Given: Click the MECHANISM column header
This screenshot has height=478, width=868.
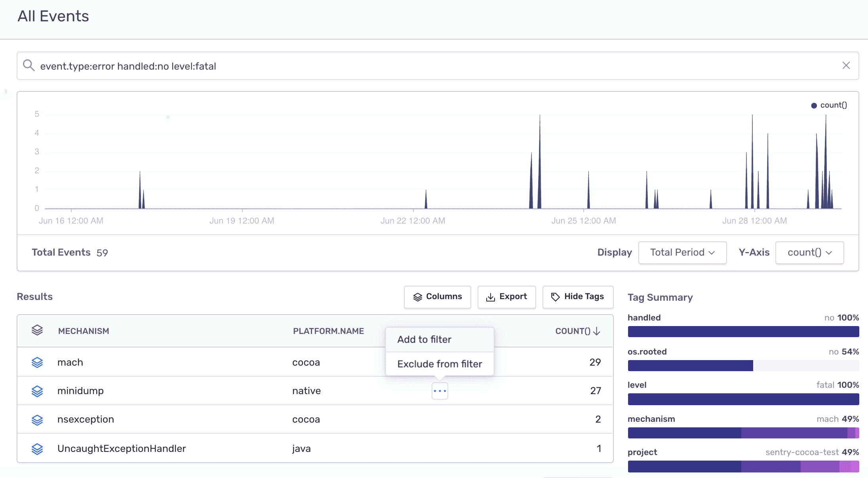Looking at the screenshot, I should [84, 331].
